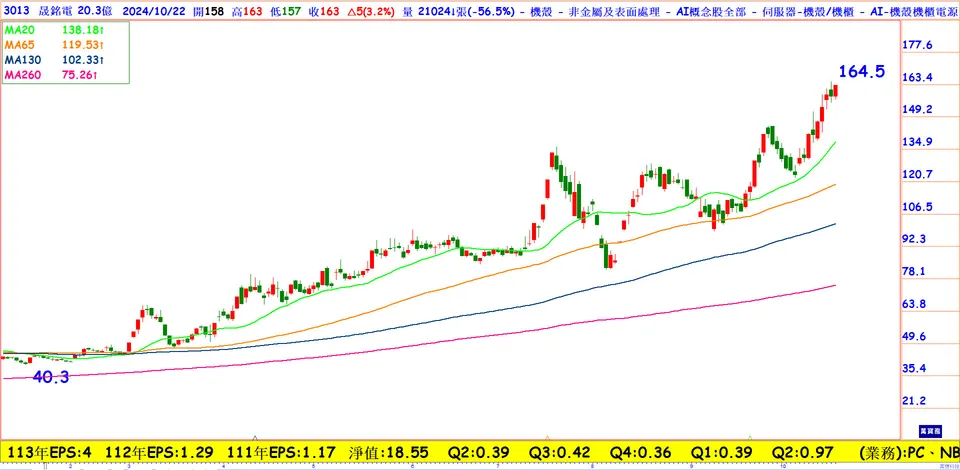
Task: Click the MA20 value 138.18
Action: point(83,30)
